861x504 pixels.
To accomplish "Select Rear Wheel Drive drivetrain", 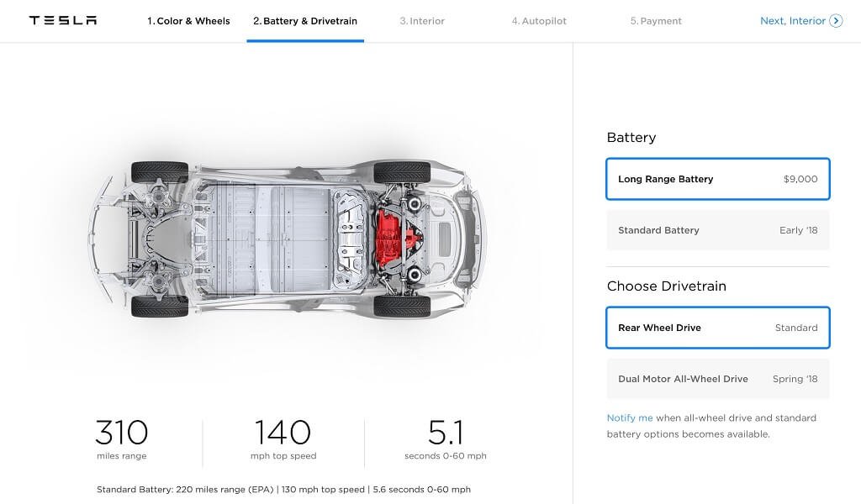I will point(718,328).
